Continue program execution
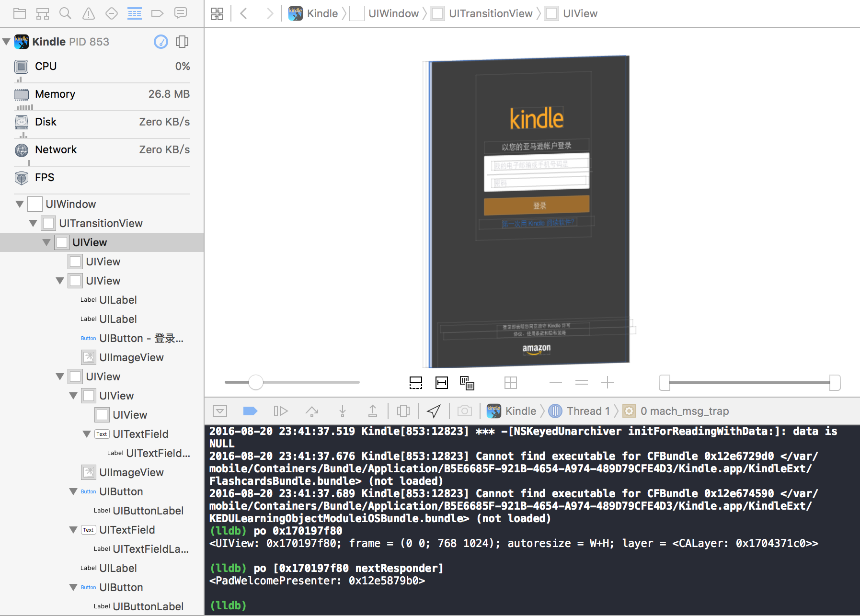 pyautogui.click(x=281, y=411)
